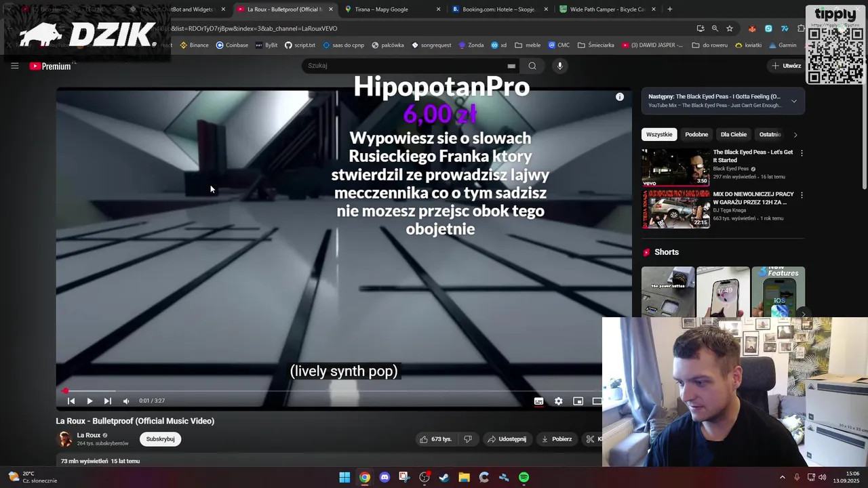Open the meble bookmarks folder
Screen dimensions: 868x488
pos(528,45)
